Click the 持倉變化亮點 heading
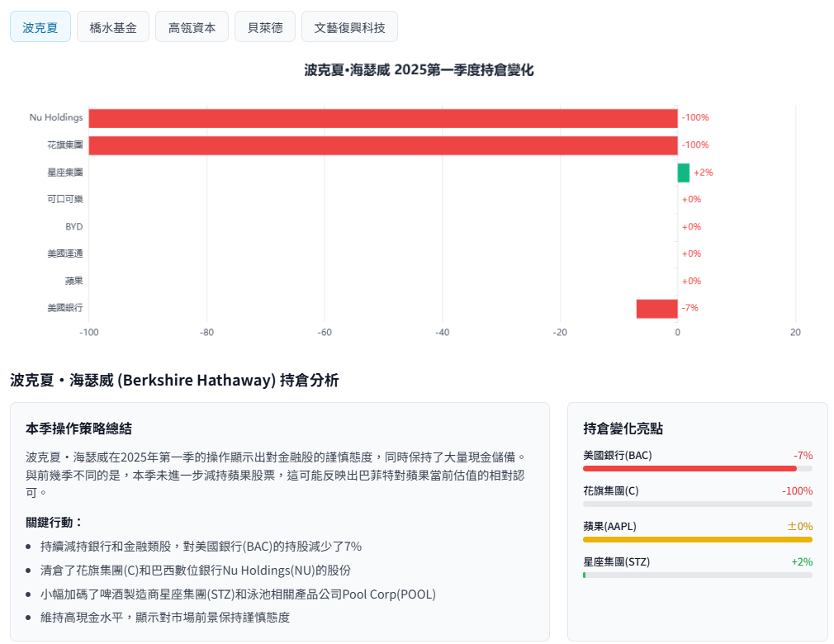834x644 pixels. pos(623,429)
